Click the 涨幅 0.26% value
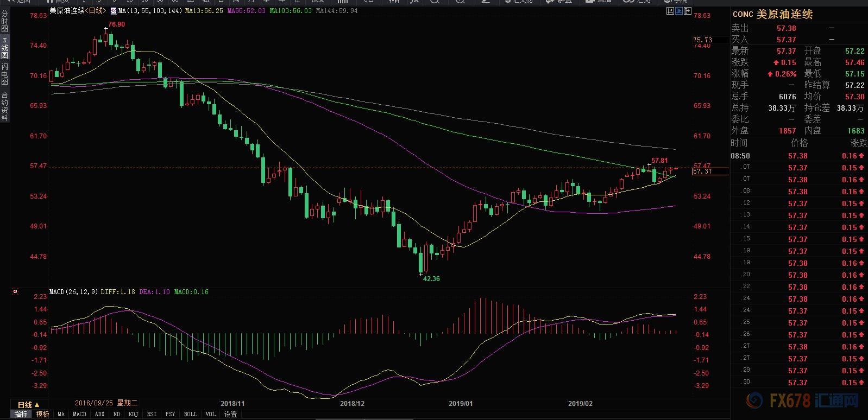This screenshot has height=420, width=868. click(x=782, y=74)
